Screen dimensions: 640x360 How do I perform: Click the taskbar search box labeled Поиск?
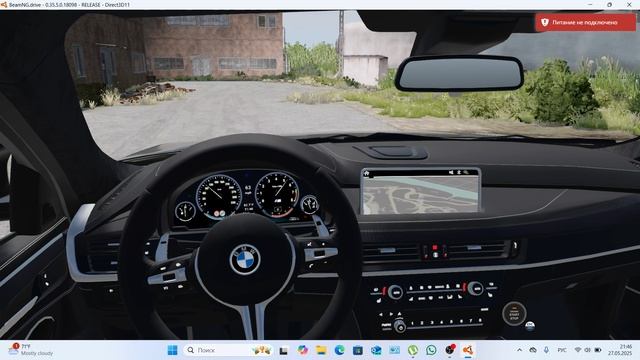[229, 350]
